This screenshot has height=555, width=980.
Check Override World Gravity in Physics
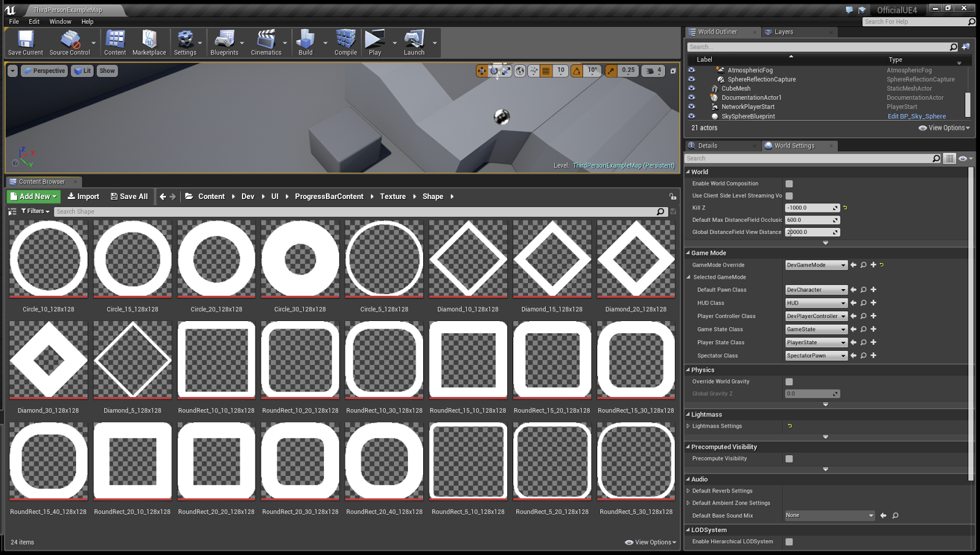click(789, 381)
